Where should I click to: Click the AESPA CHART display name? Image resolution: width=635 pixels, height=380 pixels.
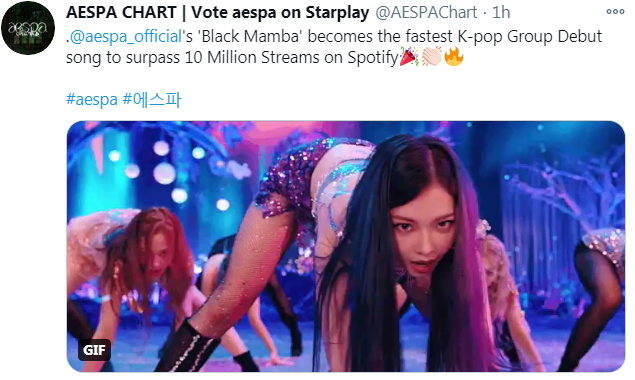point(121,13)
